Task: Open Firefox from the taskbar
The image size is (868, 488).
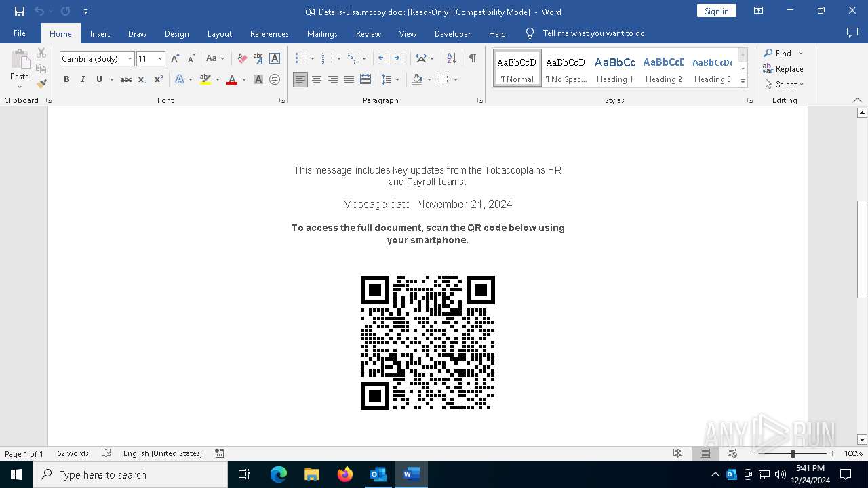Action: (345, 474)
